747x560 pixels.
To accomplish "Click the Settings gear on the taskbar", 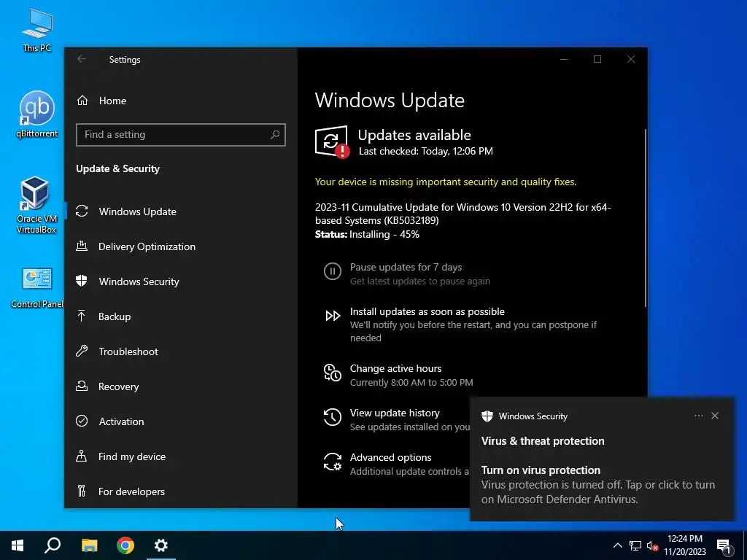I will coord(161,545).
